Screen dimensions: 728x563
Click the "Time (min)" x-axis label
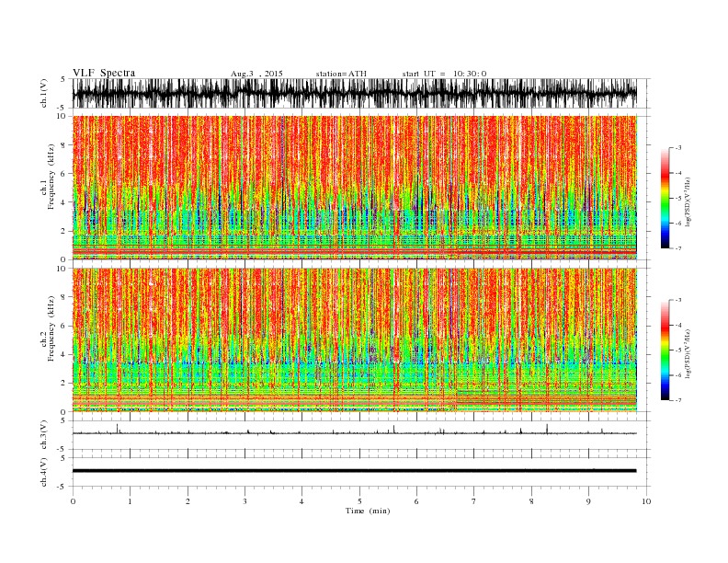pos(368,511)
